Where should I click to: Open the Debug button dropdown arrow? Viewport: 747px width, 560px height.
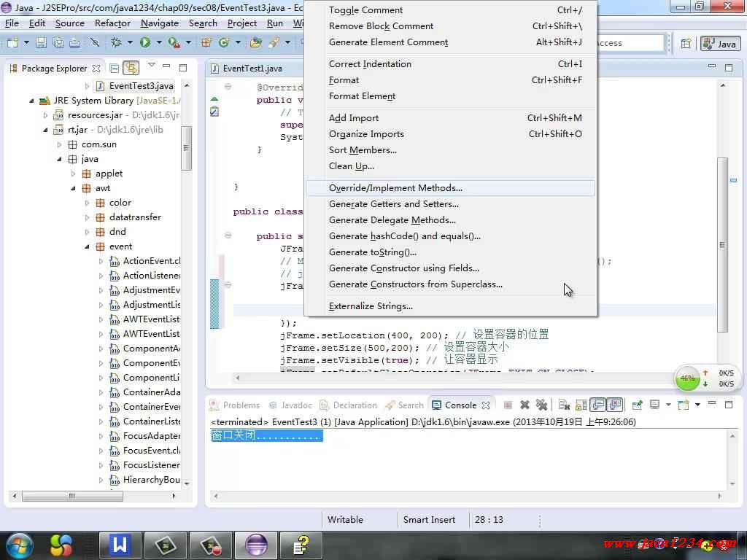pyautogui.click(x=130, y=43)
